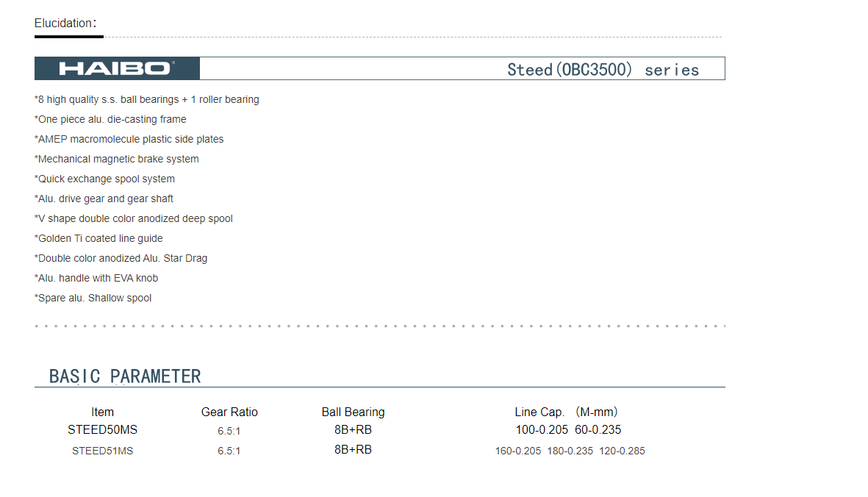Screen dimensions: 868x497
Task: Select the 'AMEP macromolecule plastic side plates' line
Action: tap(129, 140)
